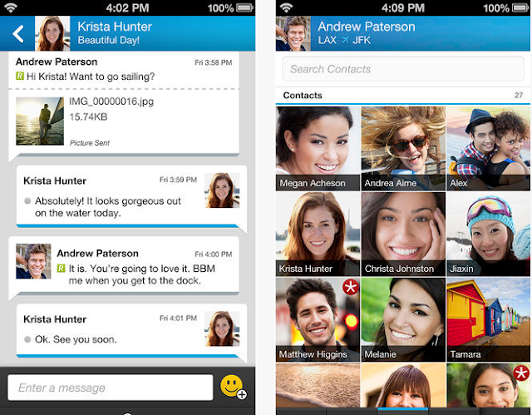Open Jiaxin contact tile

[488, 235]
